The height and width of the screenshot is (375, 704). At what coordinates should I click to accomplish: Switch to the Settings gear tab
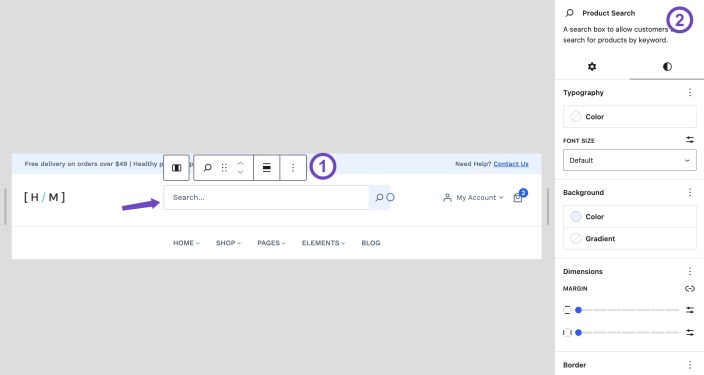coord(592,66)
